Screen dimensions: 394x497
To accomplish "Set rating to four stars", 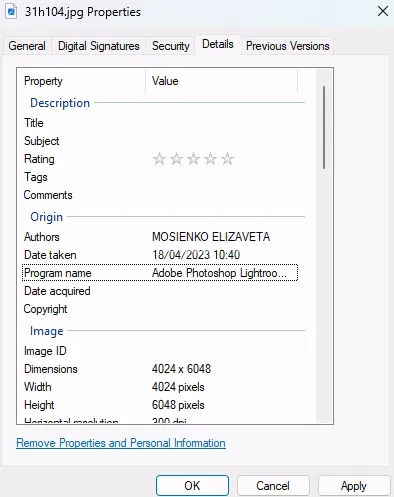I will (x=210, y=159).
